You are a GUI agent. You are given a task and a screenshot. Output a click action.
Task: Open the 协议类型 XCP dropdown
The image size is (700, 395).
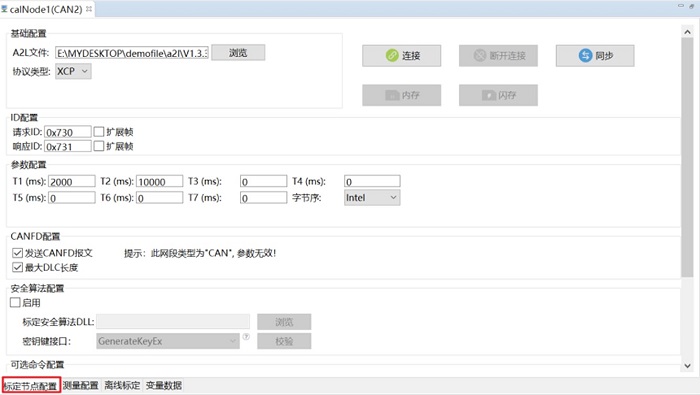pyautogui.click(x=73, y=71)
